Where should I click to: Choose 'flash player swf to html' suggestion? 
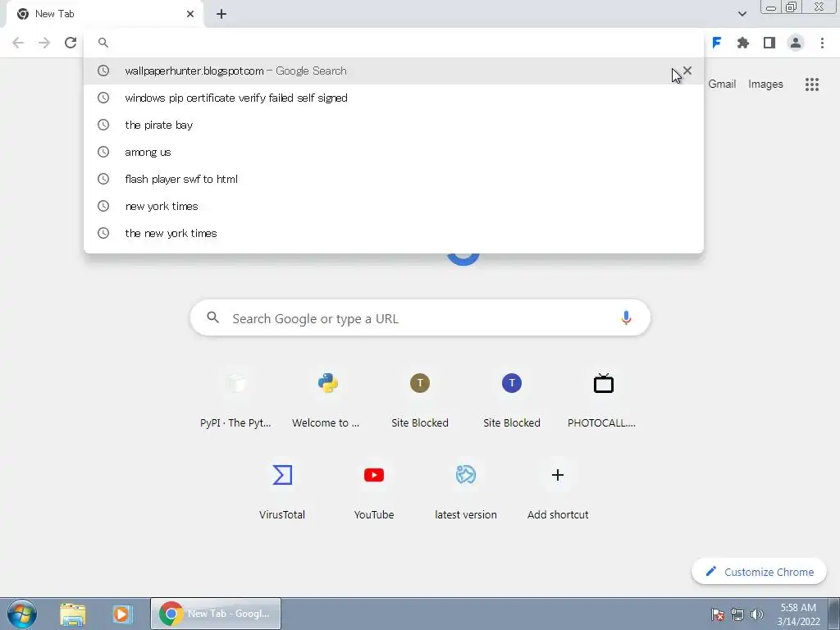393,179
